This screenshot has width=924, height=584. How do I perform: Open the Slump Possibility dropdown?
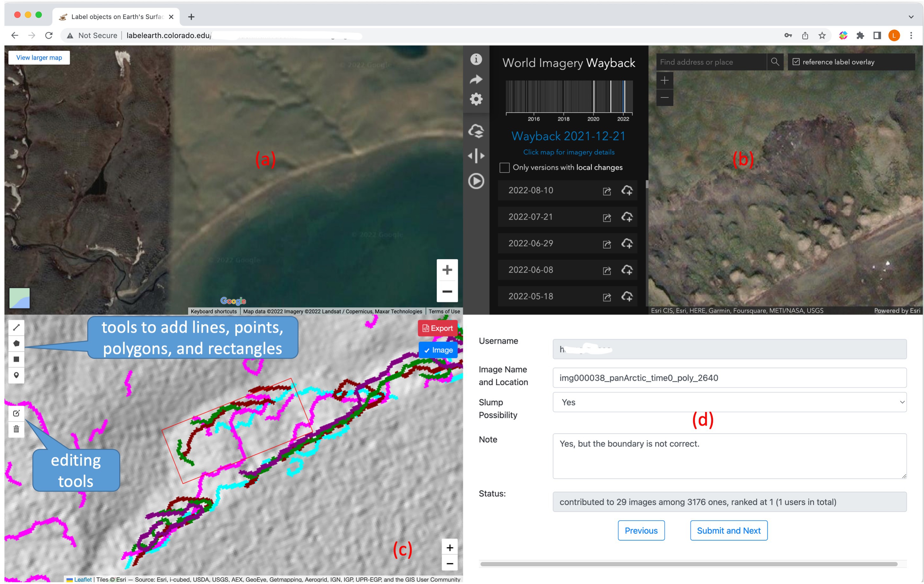[729, 402]
